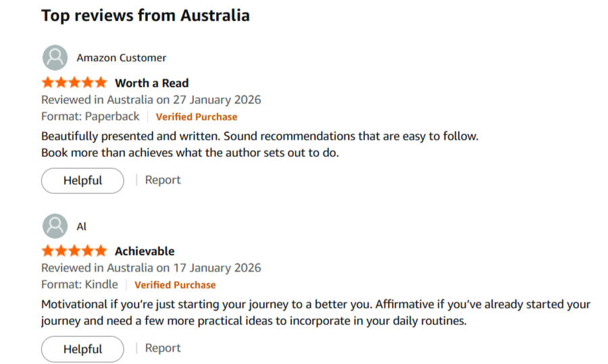This screenshot has width=608, height=364.
Task: Report the Amazon Customer review
Action: pyautogui.click(x=163, y=180)
